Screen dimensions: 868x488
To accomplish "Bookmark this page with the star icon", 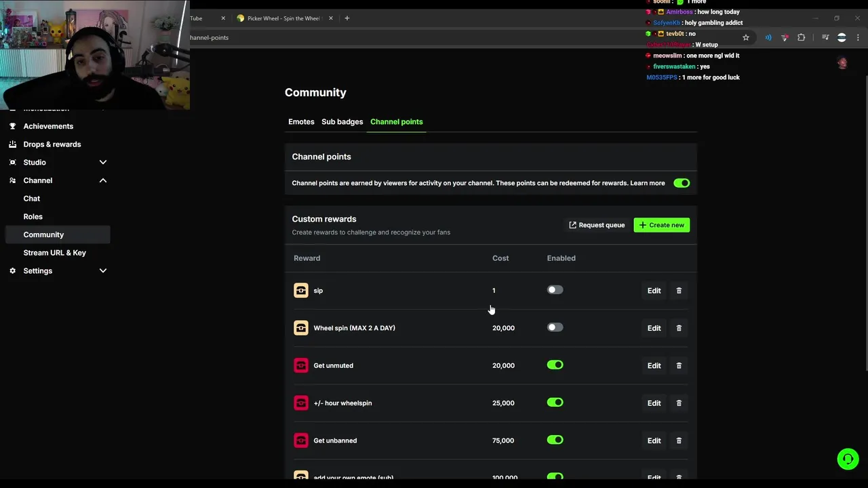I will click(x=746, y=38).
